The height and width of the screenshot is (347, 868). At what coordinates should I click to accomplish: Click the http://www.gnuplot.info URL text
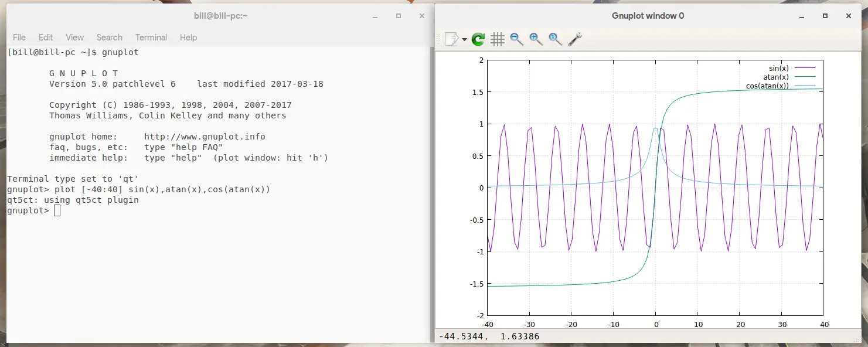pos(205,137)
